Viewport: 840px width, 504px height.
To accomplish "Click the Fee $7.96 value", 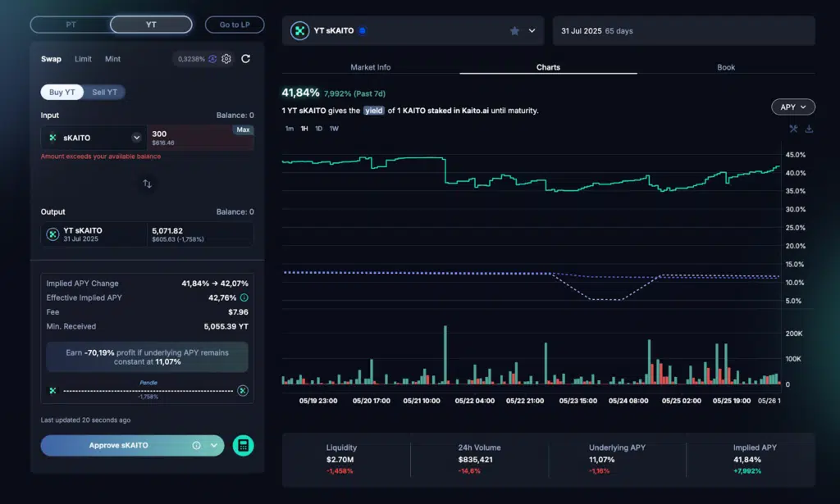I will coord(238,312).
